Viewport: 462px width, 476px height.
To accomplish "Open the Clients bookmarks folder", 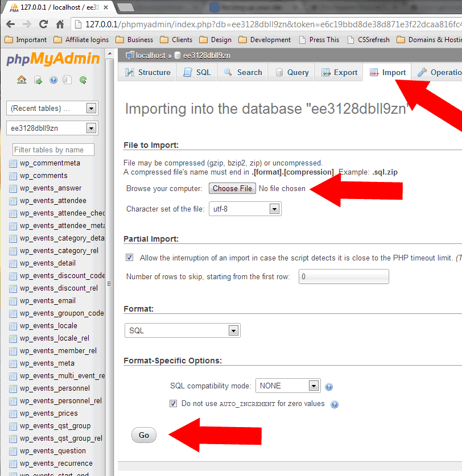I will coord(176,40).
